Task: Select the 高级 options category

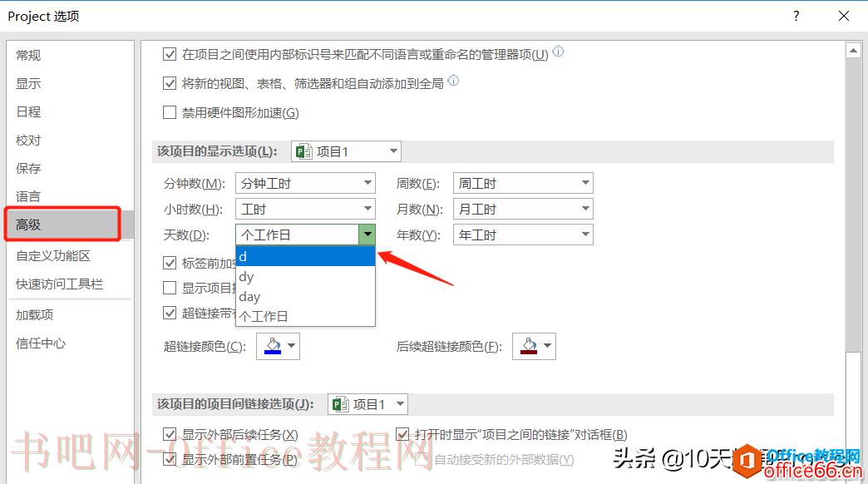Action: 71,225
